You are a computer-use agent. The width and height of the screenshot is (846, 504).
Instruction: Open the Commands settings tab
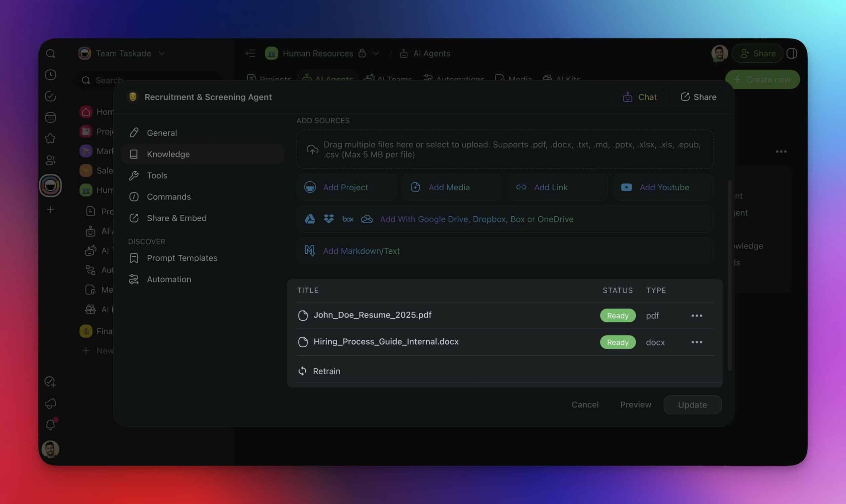[169, 197]
